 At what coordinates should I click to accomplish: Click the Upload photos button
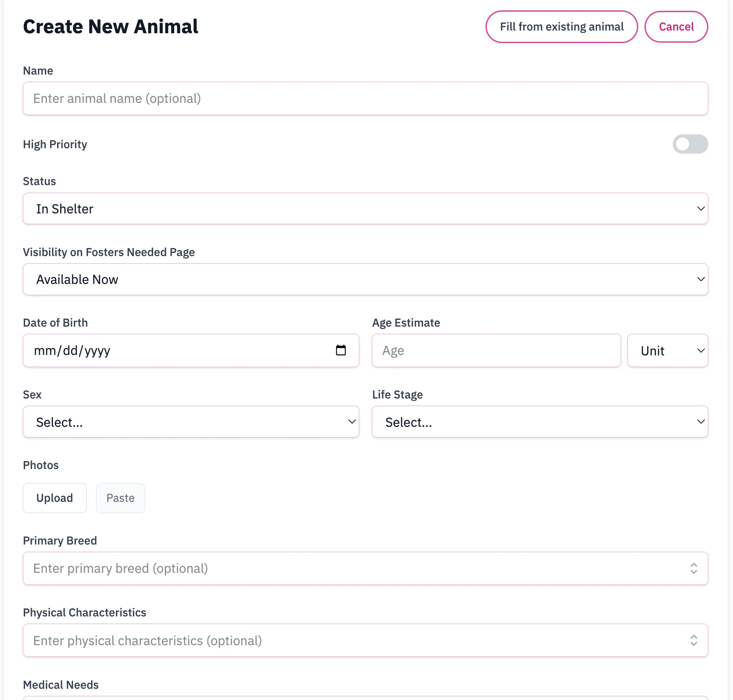point(55,498)
